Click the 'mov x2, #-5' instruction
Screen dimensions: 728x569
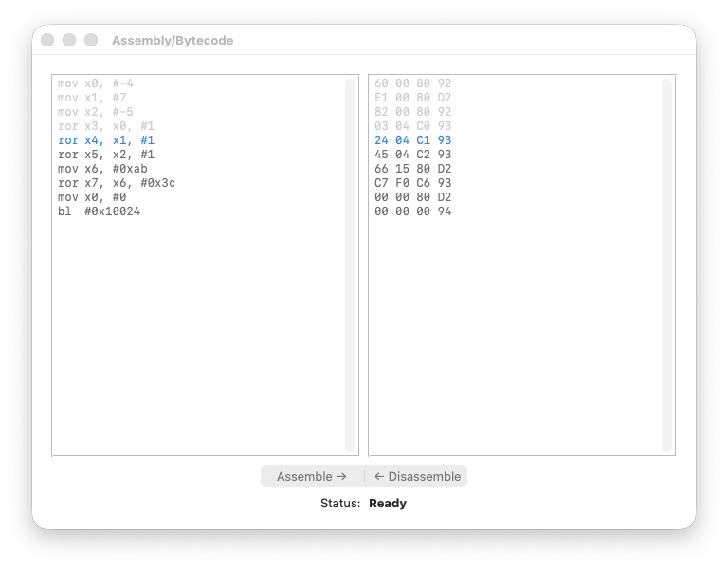(x=95, y=112)
